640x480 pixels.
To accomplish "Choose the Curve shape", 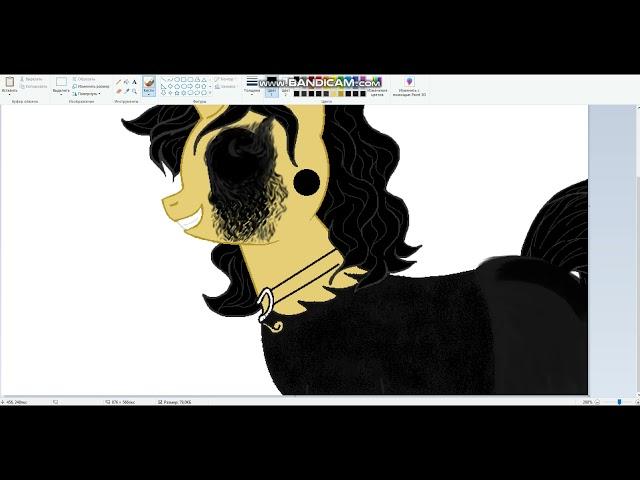I will click(x=170, y=80).
